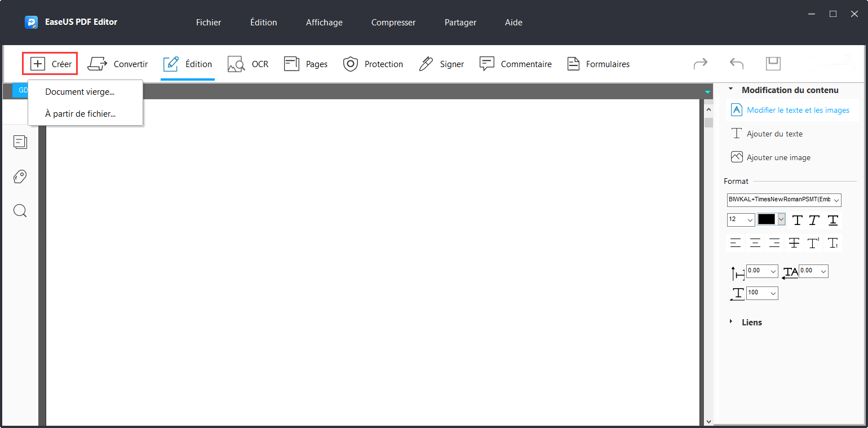Choose Document vierge... from Créer menu
The width and height of the screenshot is (868, 428).
click(80, 92)
